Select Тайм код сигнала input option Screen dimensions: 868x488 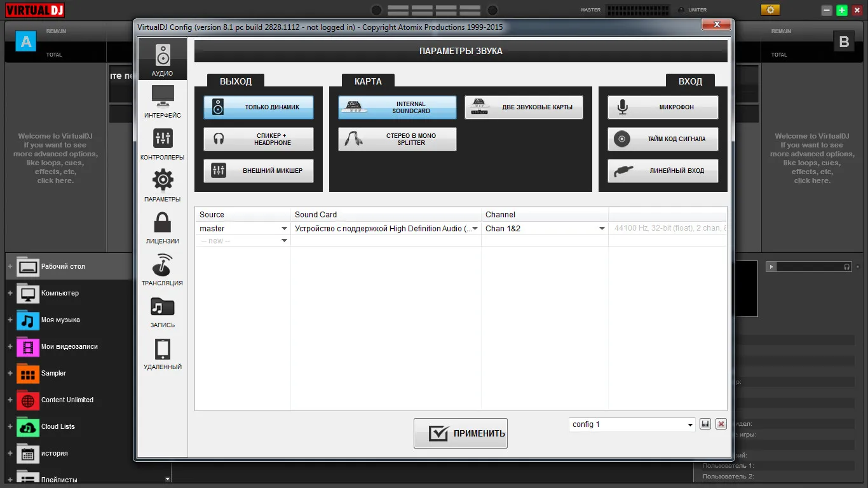[x=663, y=139]
